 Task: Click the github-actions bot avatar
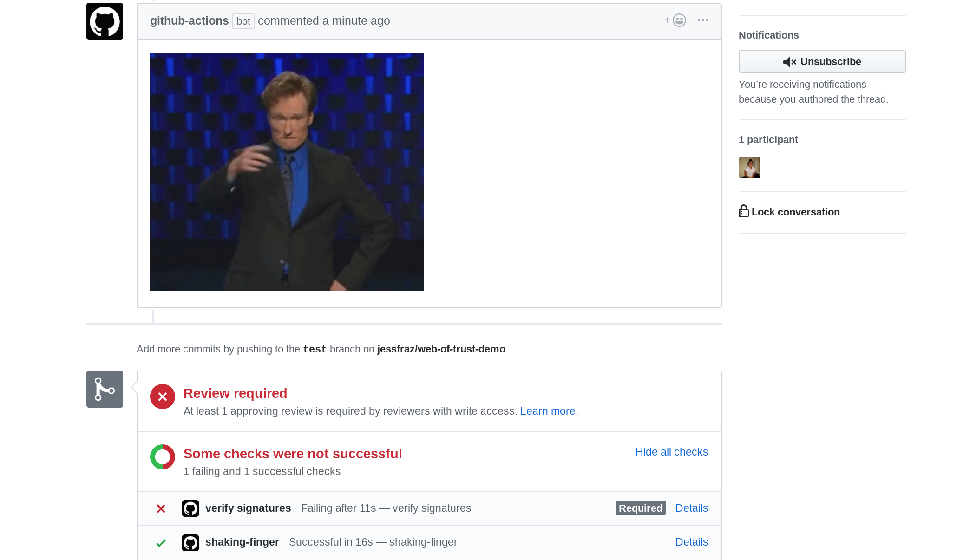pos(105,21)
